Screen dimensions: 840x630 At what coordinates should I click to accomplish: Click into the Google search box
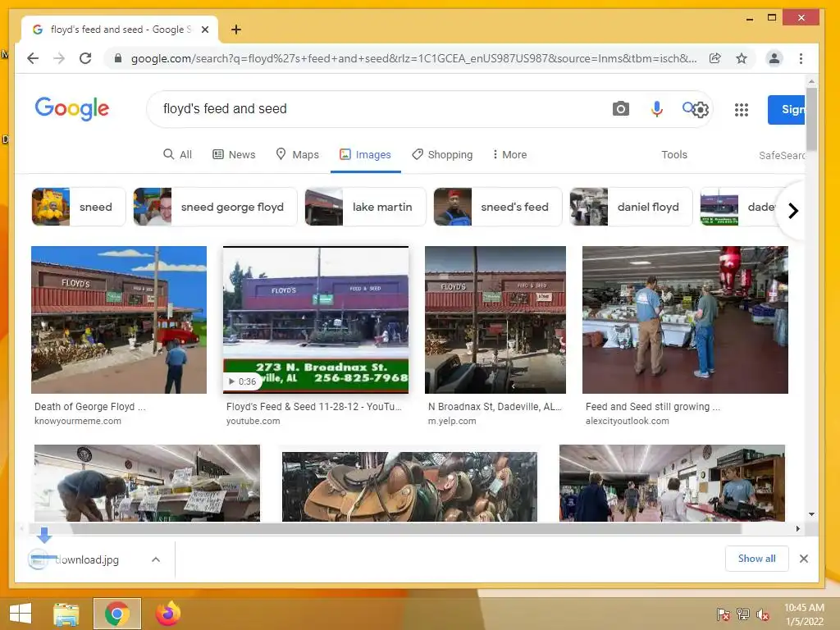[x=375, y=109]
